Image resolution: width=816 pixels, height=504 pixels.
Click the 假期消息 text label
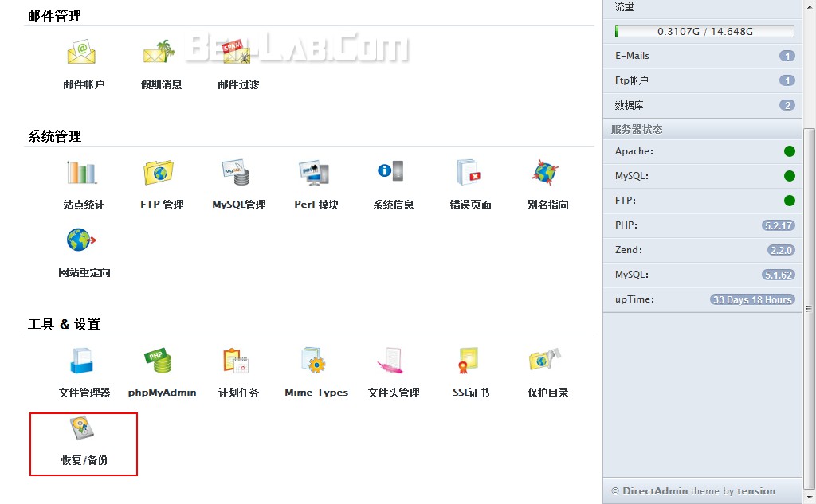tap(161, 84)
